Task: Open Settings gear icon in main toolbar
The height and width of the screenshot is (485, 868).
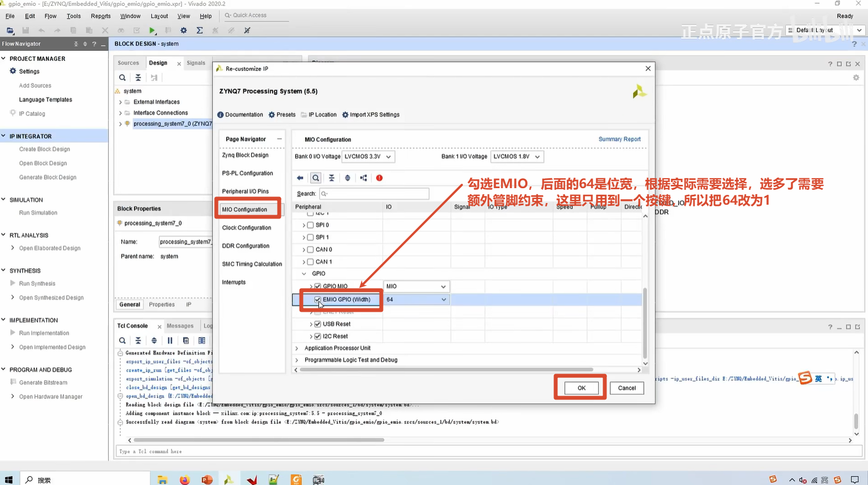Action: (x=184, y=30)
